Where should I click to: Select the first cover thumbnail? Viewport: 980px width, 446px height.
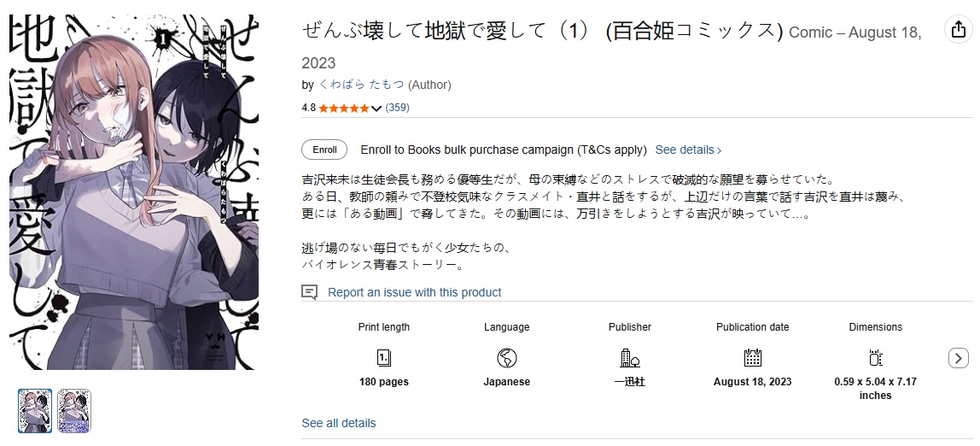point(35,411)
